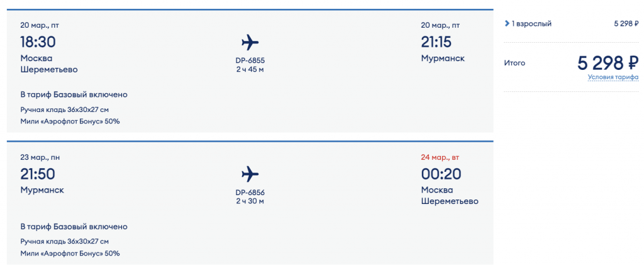Click "Москва Шереметьево" departure airport in first flight
The width and height of the screenshot is (644, 265).
(x=49, y=64)
